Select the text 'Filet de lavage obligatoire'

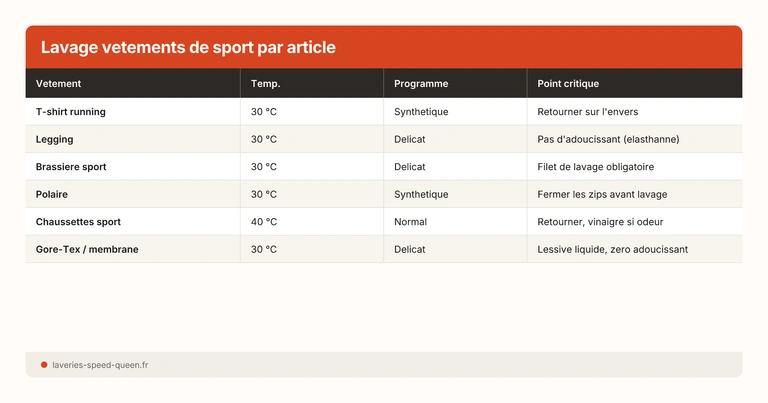click(x=595, y=166)
